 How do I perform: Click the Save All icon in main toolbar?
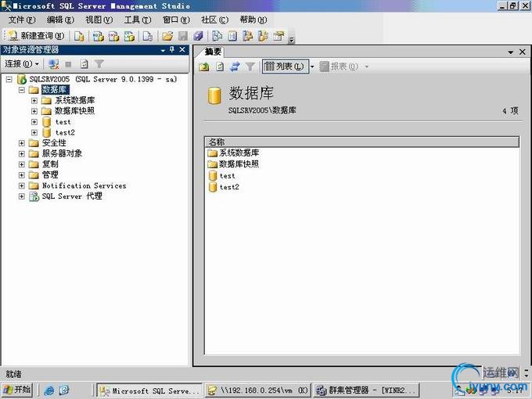point(198,36)
